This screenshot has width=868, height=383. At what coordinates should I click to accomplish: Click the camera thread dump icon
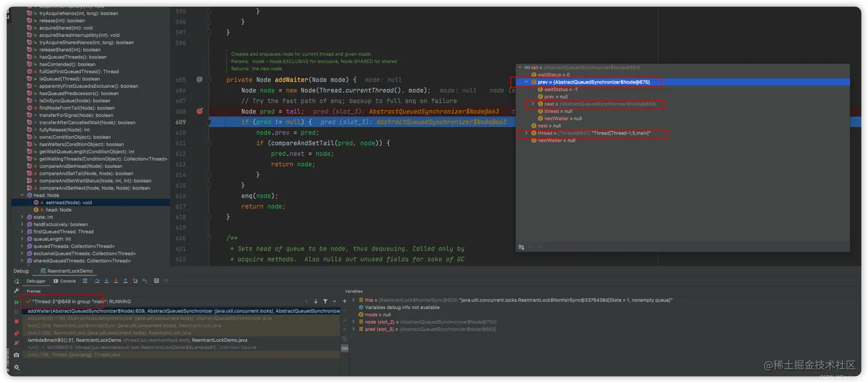click(16, 355)
